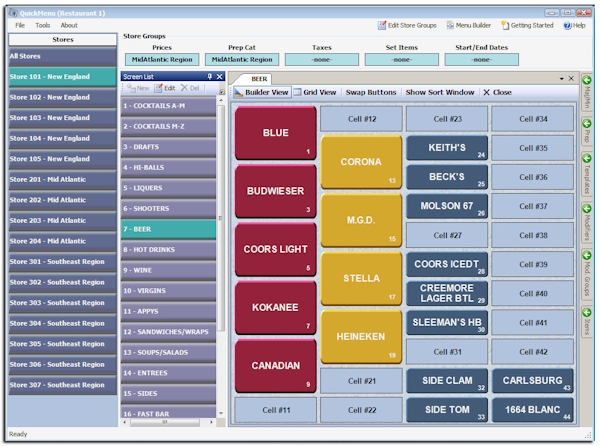The width and height of the screenshot is (600, 446).
Task: Pin the Screen List panel
Action: click(x=209, y=76)
